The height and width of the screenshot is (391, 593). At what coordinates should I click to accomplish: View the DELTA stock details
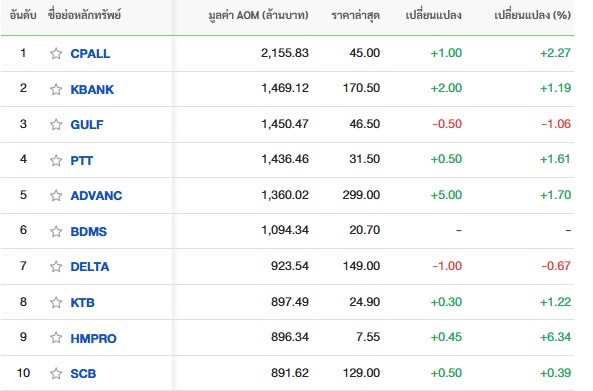(x=90, y=267)
